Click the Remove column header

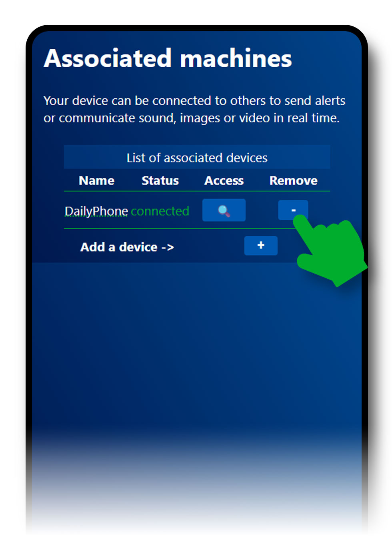[293, 180]
